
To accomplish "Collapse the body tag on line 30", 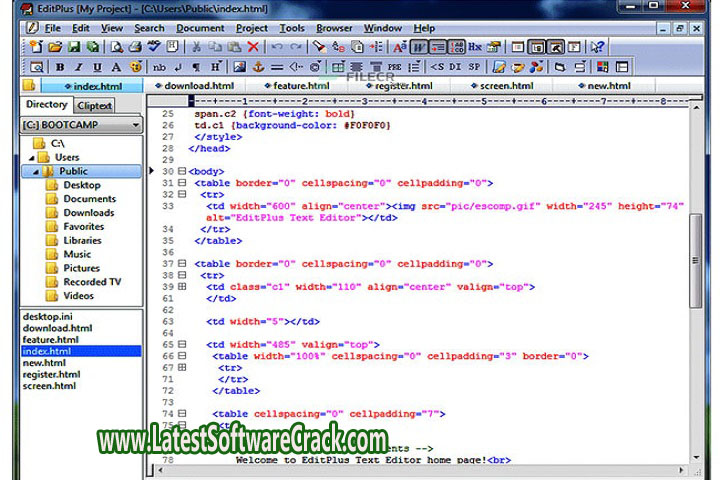I will [181, 171].
